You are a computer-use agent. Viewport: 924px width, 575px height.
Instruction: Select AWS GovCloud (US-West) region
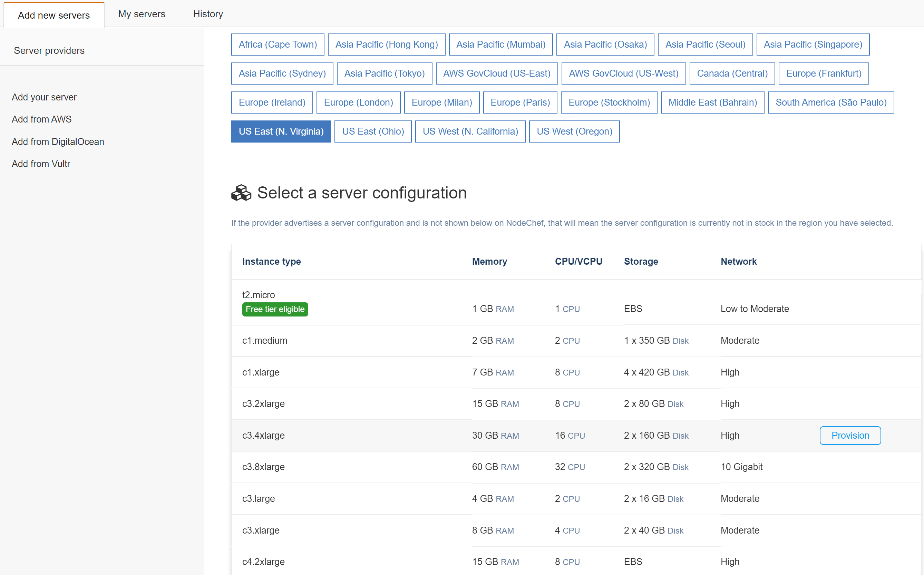pyautogui.click(x=624, y=74)
